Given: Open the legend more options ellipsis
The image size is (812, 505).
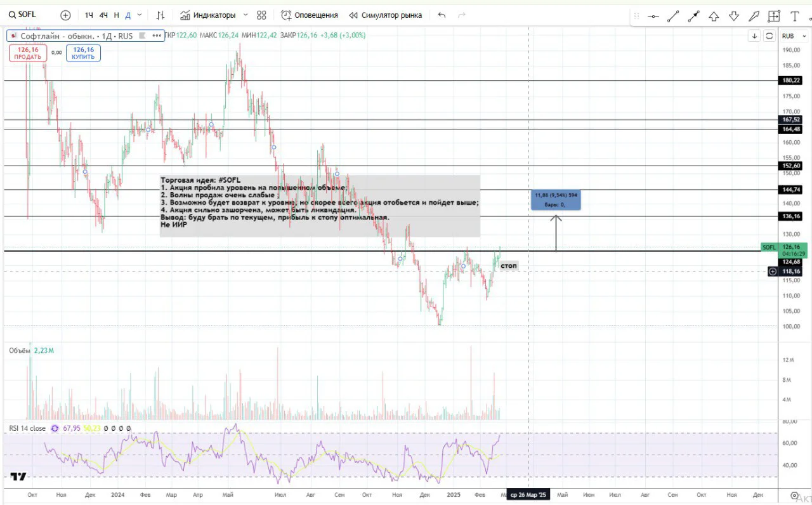Looking at the screenshot, I should pos(157,36).
